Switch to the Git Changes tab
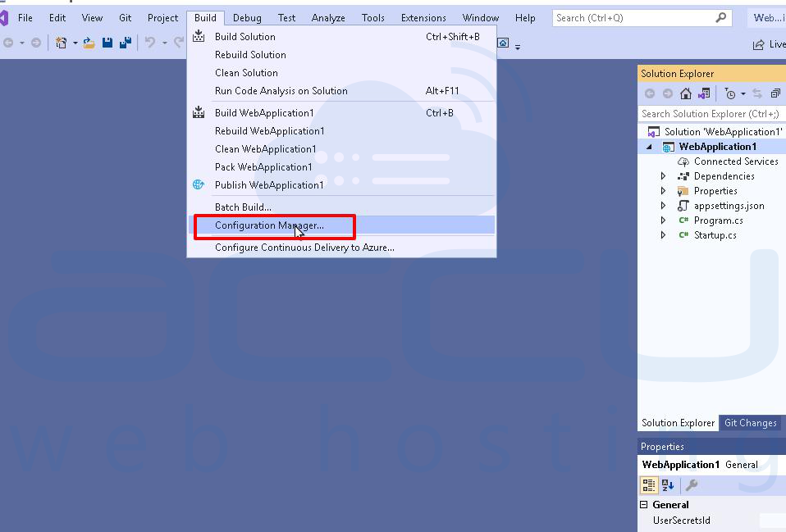Viewport: 786px width, 532px height. click(x=750, y=423)
